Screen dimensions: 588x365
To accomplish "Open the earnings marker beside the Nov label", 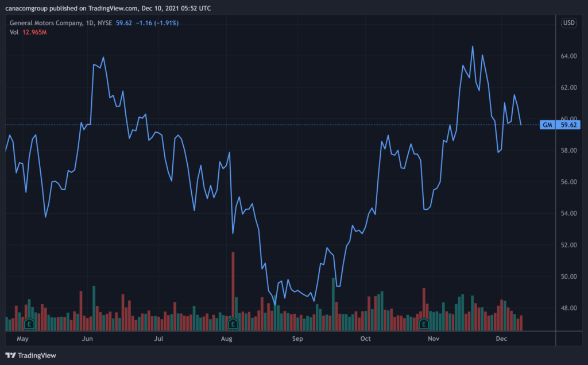I will pos(424,324).
